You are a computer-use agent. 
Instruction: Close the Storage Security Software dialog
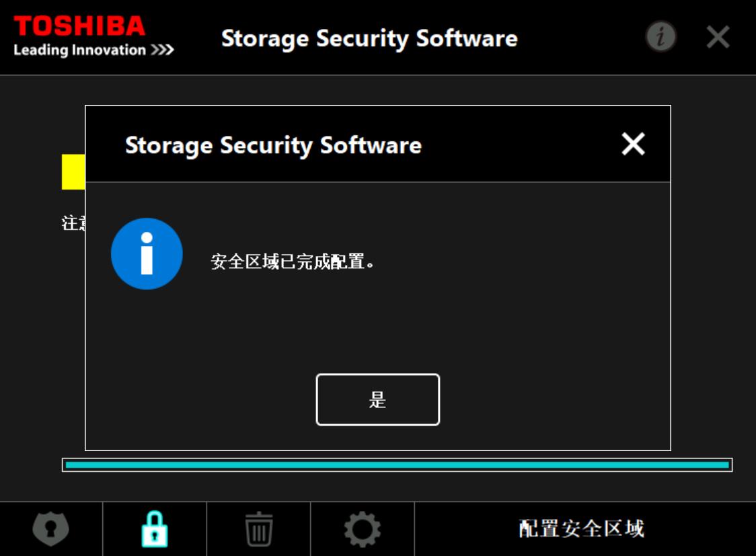pos(633,144)
